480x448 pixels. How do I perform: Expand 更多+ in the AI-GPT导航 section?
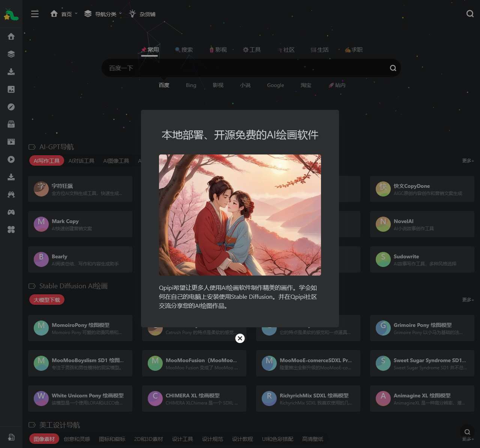[468, 161]
